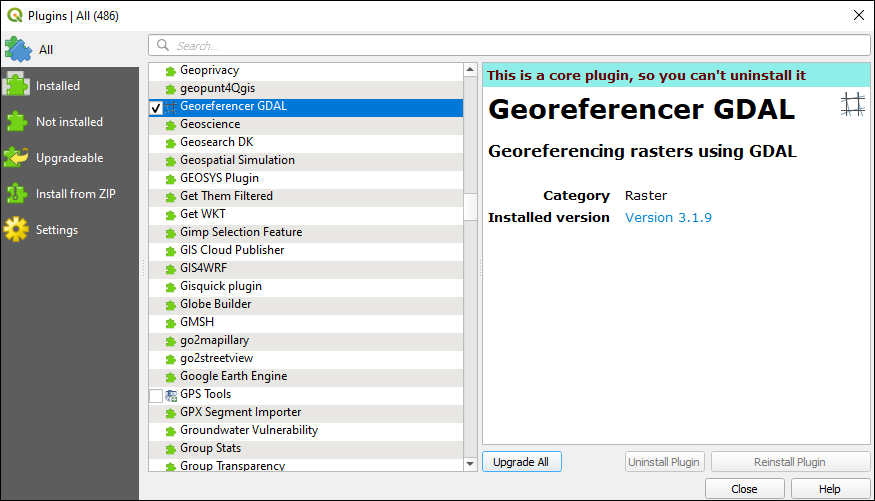Click the Geoprivacy plugin puzzle icon
The height and width of the screenshot is (501, 875).
point(171,71)
